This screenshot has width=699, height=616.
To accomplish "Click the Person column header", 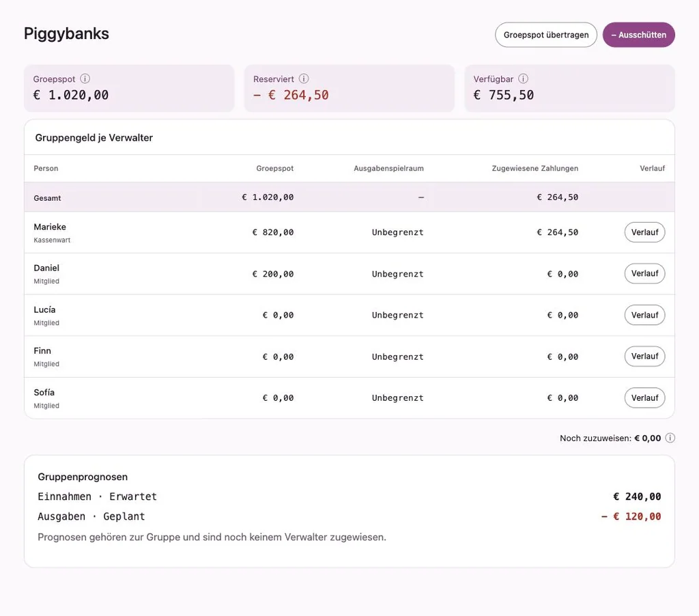I will [x=46, y=169].
